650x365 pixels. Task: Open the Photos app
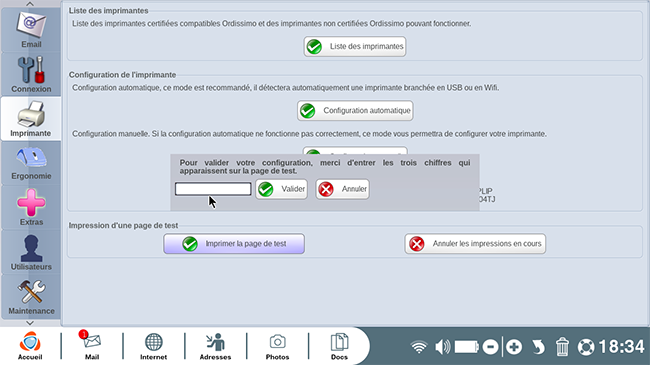click(x=277, y=346)
